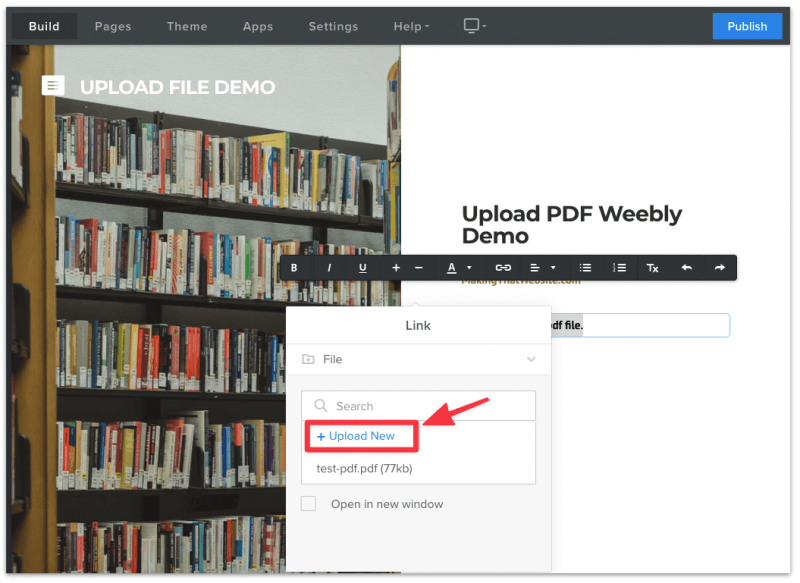Image resolution: width=800 pixels, height=583 pixels.
Task: Clear formatting with the Tx icon
Action: pos(652,268)
